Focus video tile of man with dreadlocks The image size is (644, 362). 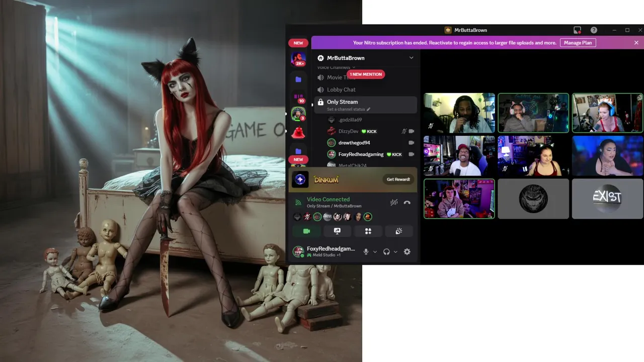459,113
